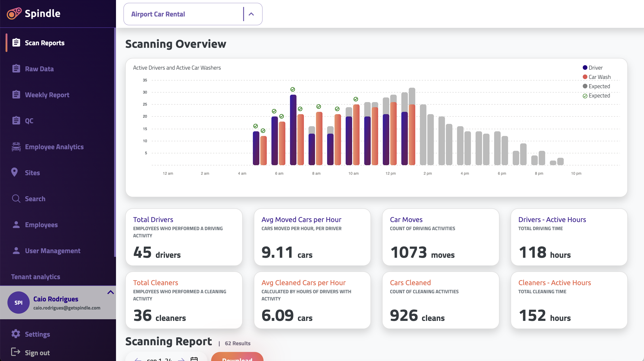The image size is (644, 361).
Task: Open User Management
Action: click(x=52, y=251)
